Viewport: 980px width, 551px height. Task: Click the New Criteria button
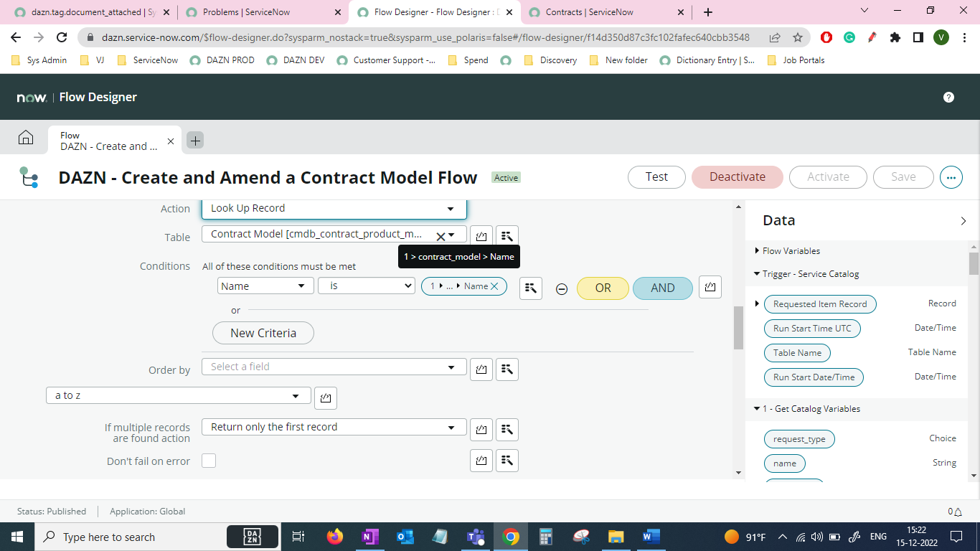pos(263,333)
